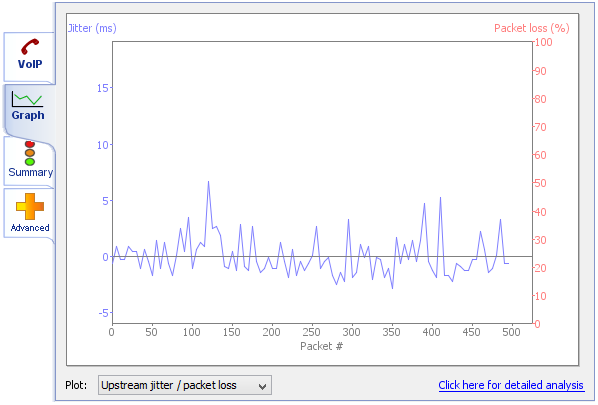The width and height of the screenshot is (598, 405).
Task: Click the zero baseline of the jitter graph
Action: (x=322, y=256)
